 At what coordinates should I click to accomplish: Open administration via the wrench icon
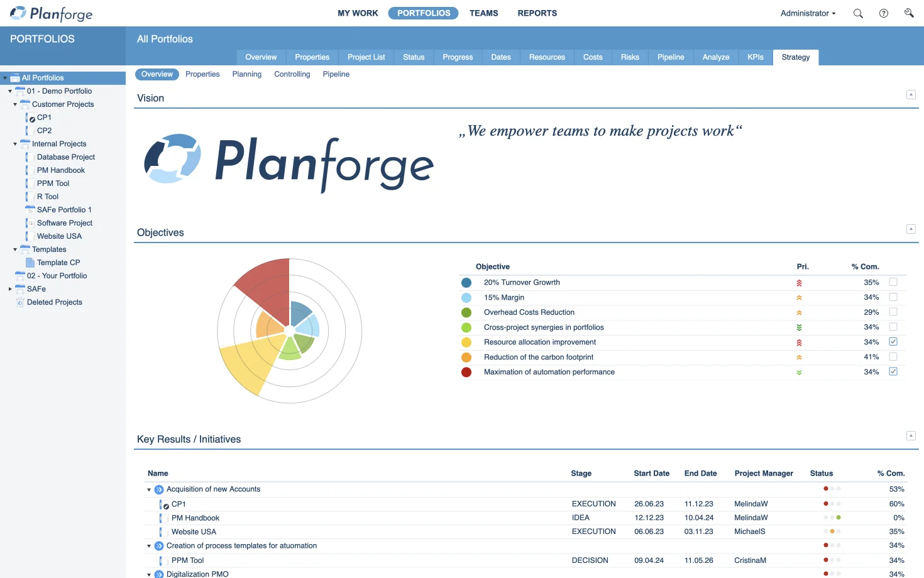tap(908, 13)
